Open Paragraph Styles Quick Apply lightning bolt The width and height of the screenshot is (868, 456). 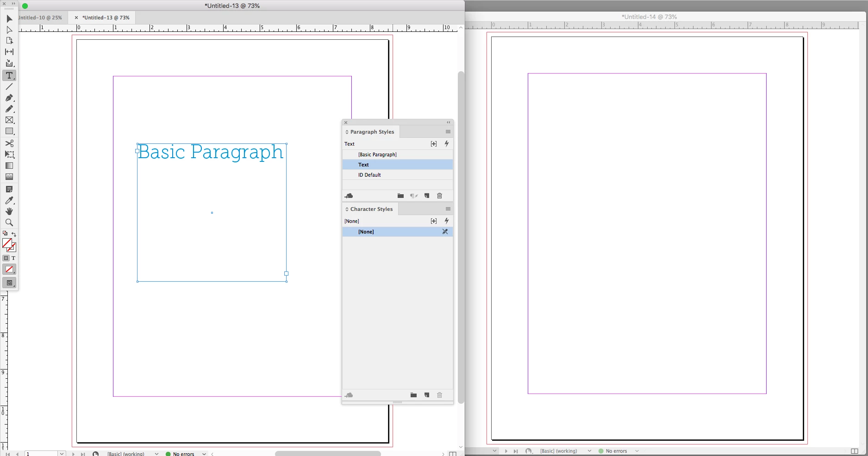pos(447,144)
